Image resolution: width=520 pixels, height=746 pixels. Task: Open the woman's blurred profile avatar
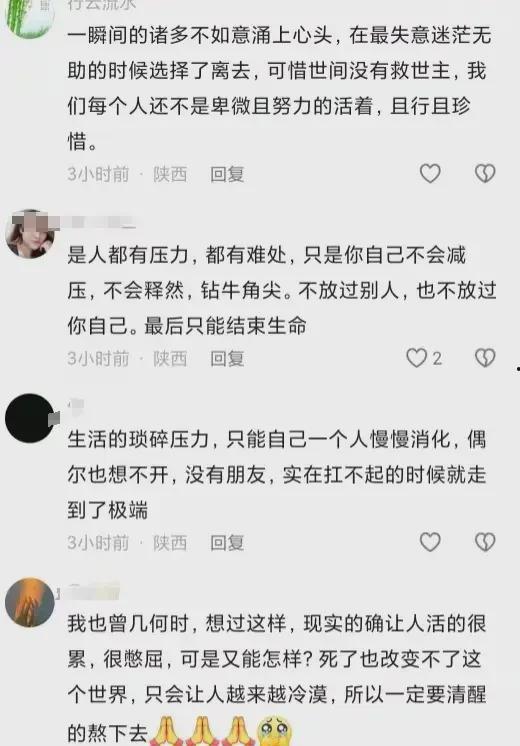(29, 234)
